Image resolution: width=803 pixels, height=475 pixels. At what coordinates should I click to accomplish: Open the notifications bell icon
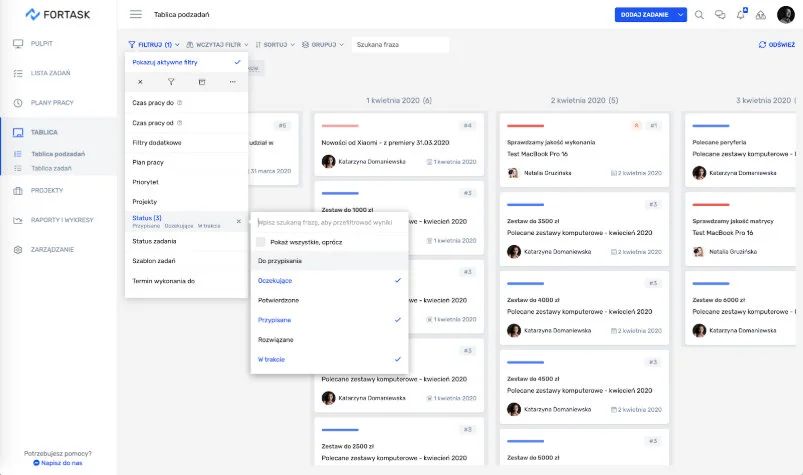(x=740, y=15)
